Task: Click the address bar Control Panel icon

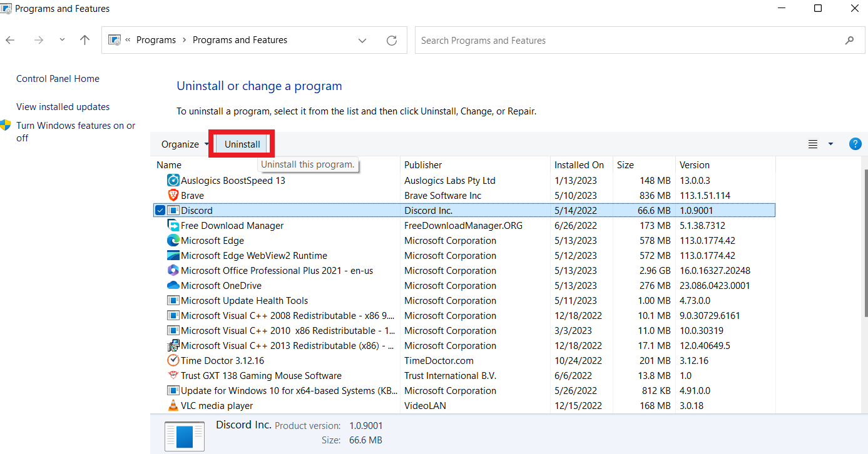Action: point(115,40)
